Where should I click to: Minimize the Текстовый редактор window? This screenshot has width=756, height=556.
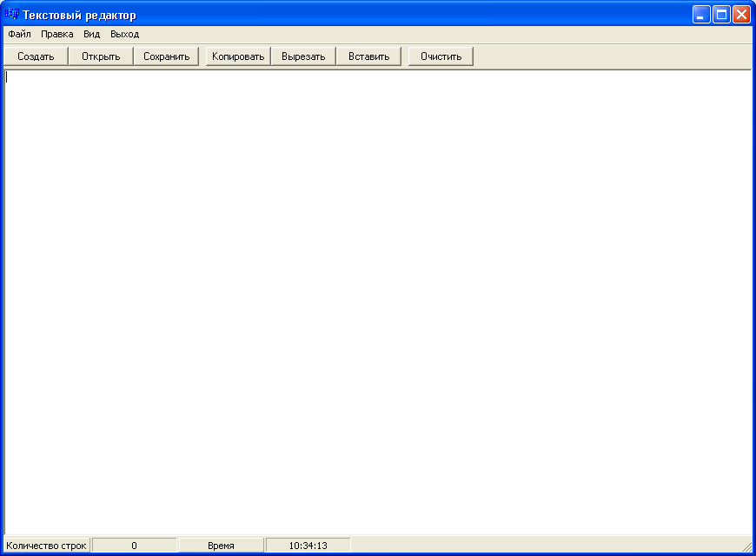[x=701, y=15]
